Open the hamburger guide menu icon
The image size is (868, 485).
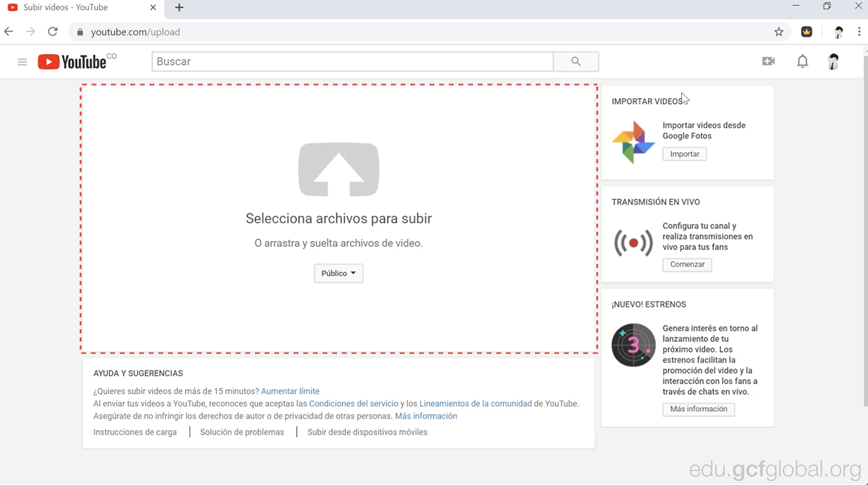(22, 61)
